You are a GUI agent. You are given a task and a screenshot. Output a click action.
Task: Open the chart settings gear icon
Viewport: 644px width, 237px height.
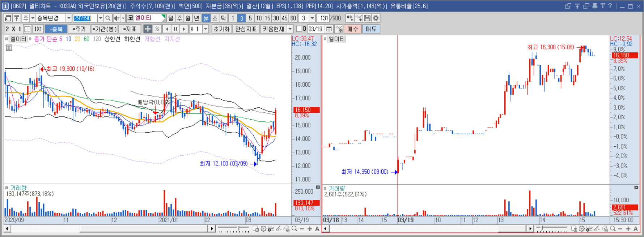(376, 18)
